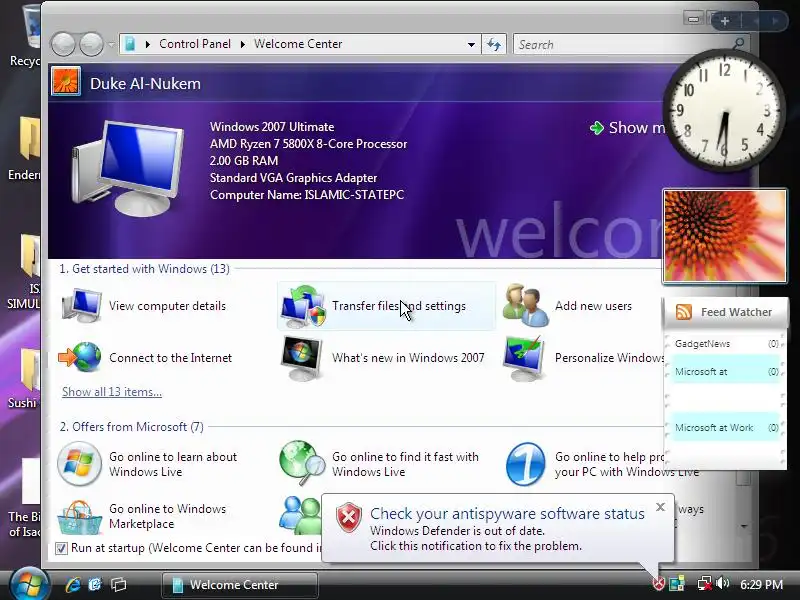Open the Start menu orb
Viewport: 800px width, 600px height.
[x=29, y=585]
